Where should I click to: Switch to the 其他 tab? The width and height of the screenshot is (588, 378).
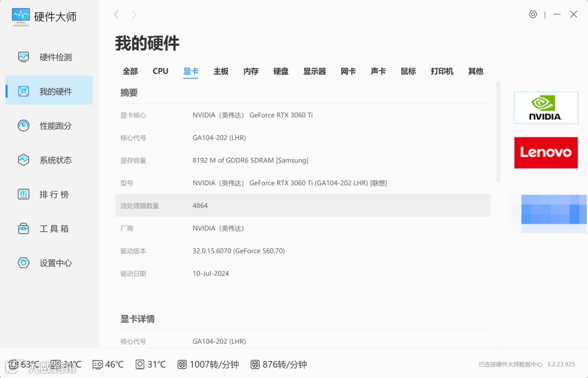475,71
